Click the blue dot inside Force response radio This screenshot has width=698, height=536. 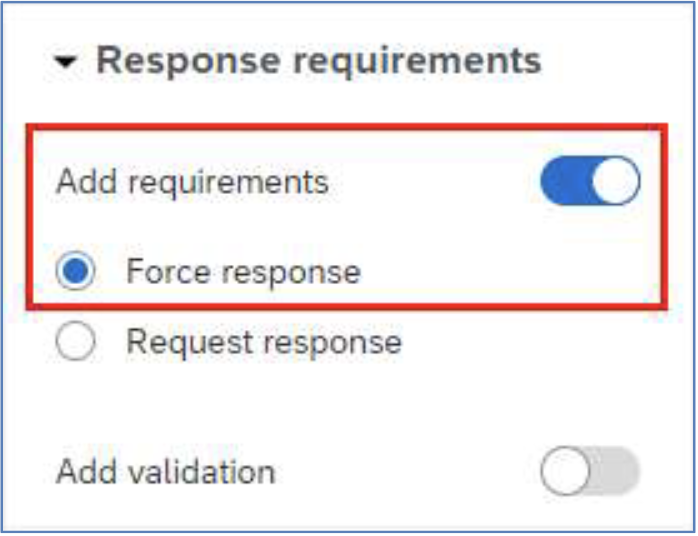(x=76, y=271)
